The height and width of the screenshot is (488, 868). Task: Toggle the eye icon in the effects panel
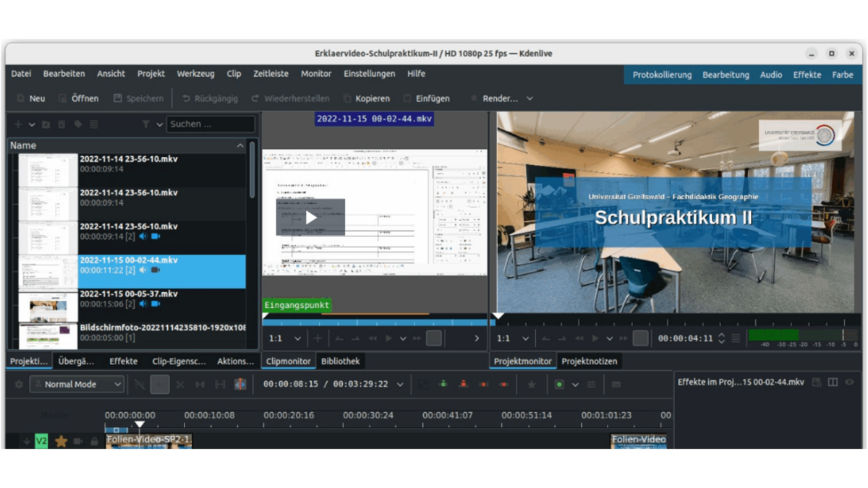(849, 382)
